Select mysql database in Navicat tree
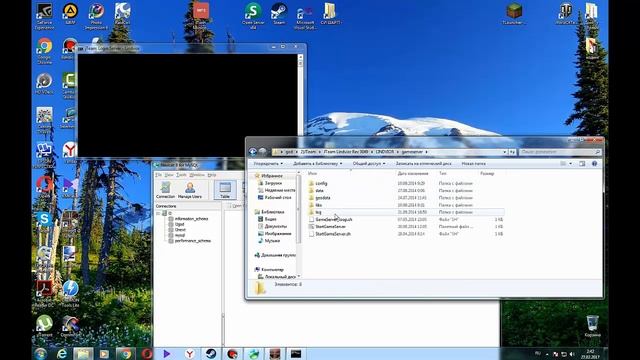 pos(180,235)
